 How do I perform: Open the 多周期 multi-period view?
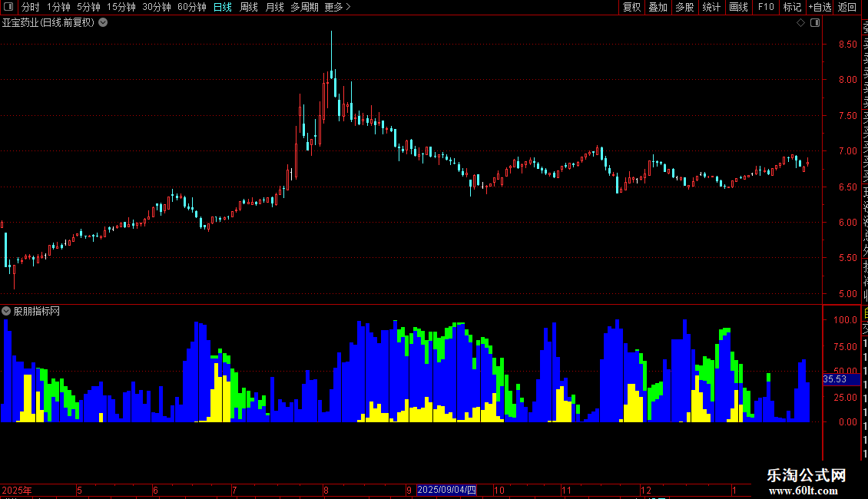coord(304,7)
